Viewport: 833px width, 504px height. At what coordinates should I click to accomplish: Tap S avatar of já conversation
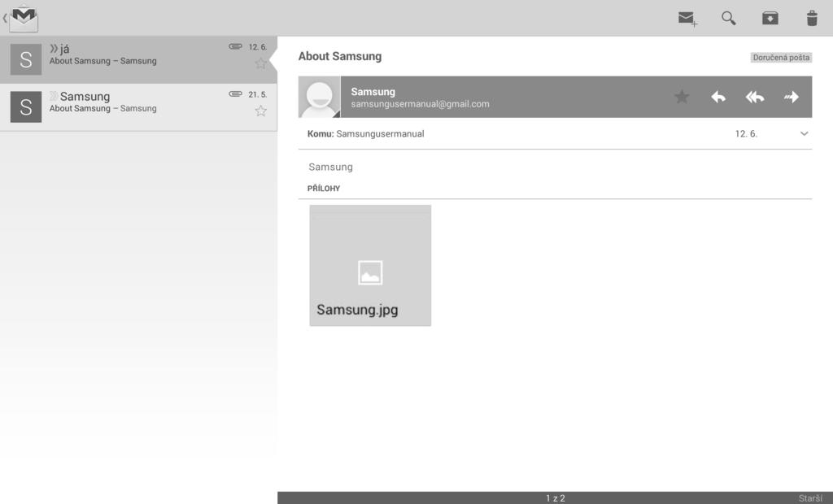25,59
